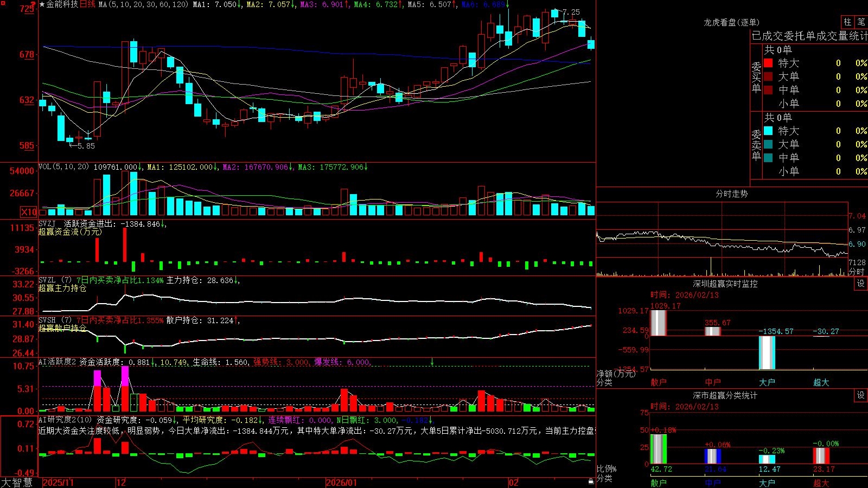Select the magenta MA3: 6.901 value

(322, 4)
